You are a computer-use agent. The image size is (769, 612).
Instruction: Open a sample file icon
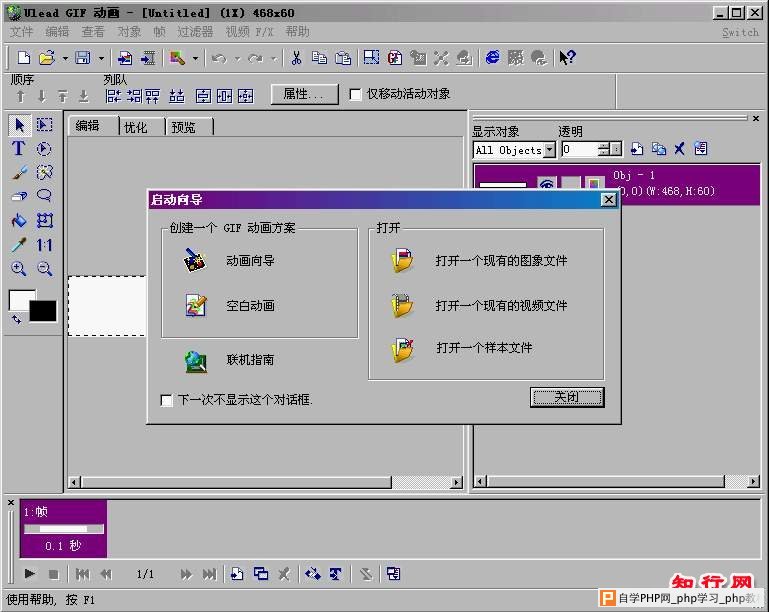tap(403, 349)
